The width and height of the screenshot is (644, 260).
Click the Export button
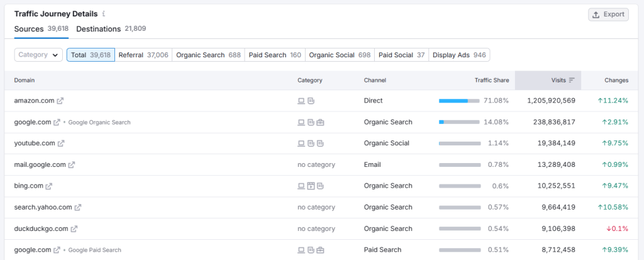coord(609,14)
